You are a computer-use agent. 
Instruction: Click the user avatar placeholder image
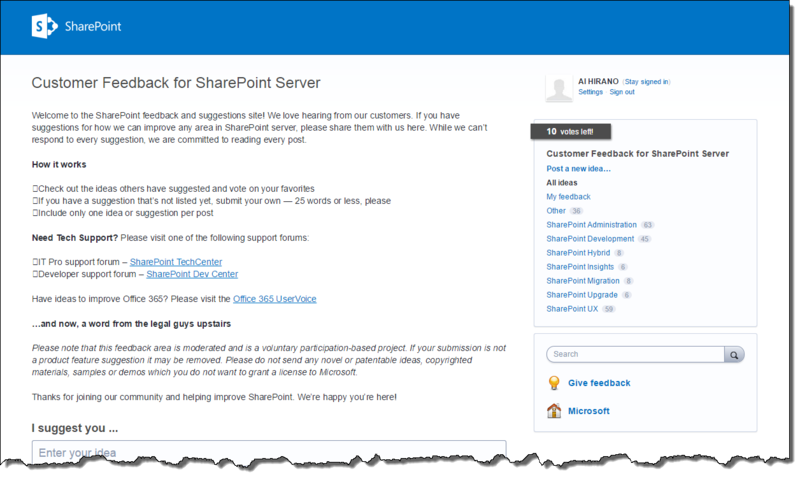pyautogui.click(x=559, y=88)
